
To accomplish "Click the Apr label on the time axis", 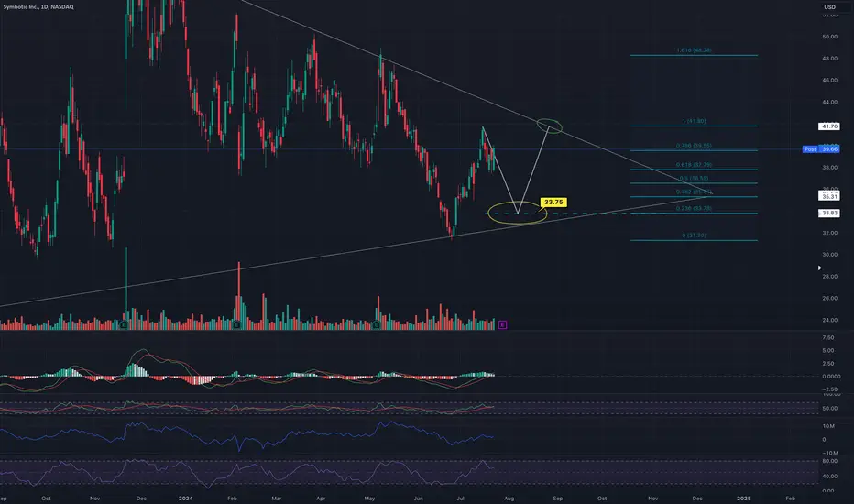I will 321,498.
